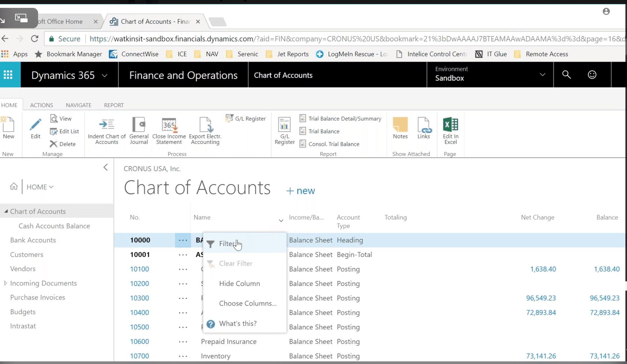Open browser profile avatar icon

click(x=606, y=11)
